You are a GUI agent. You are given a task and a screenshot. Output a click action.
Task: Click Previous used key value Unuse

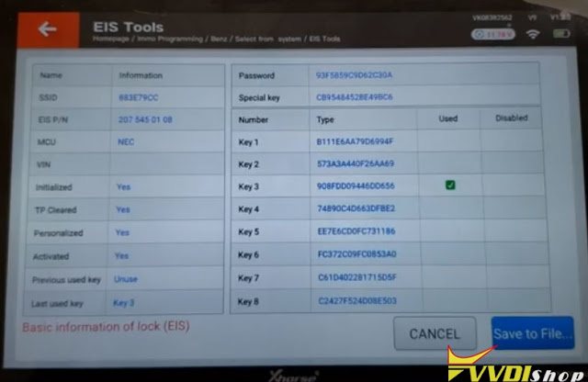(x=126, y=279)
